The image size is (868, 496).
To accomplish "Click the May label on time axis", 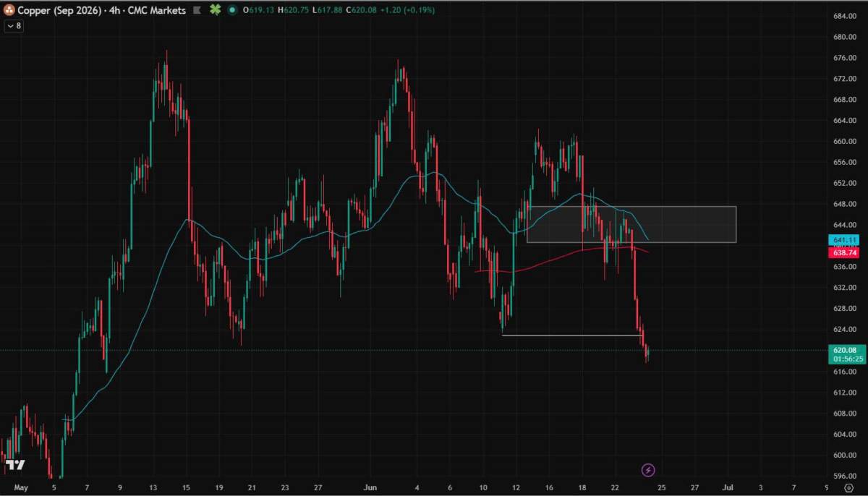I will click(20, 489).
